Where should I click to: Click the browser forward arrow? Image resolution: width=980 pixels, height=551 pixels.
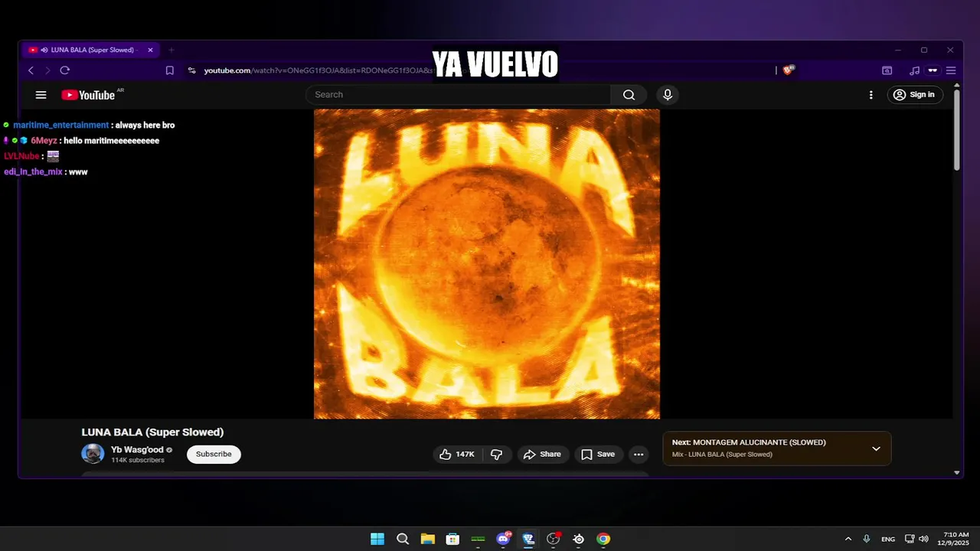[47, 70]
